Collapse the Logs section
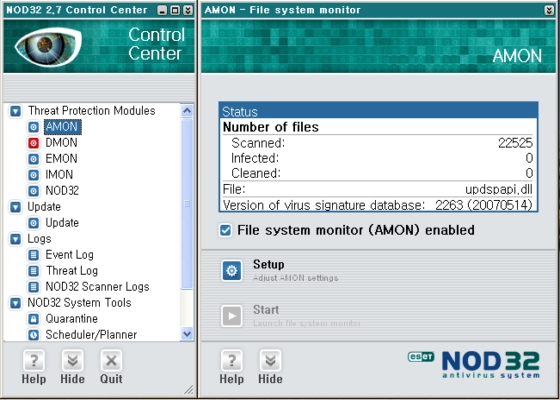The image size is (560, 400). tap(15, 239)
